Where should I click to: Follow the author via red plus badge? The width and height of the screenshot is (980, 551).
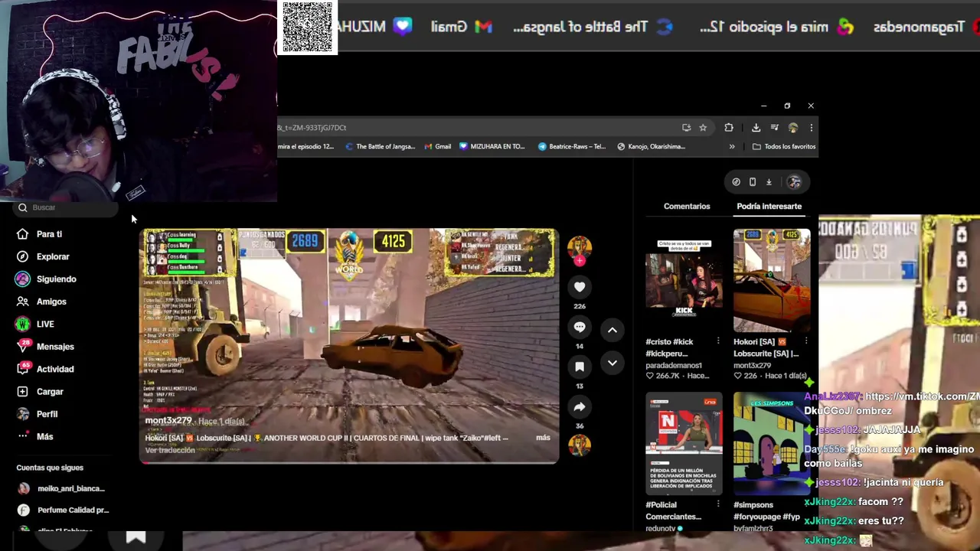coord(580,261)
